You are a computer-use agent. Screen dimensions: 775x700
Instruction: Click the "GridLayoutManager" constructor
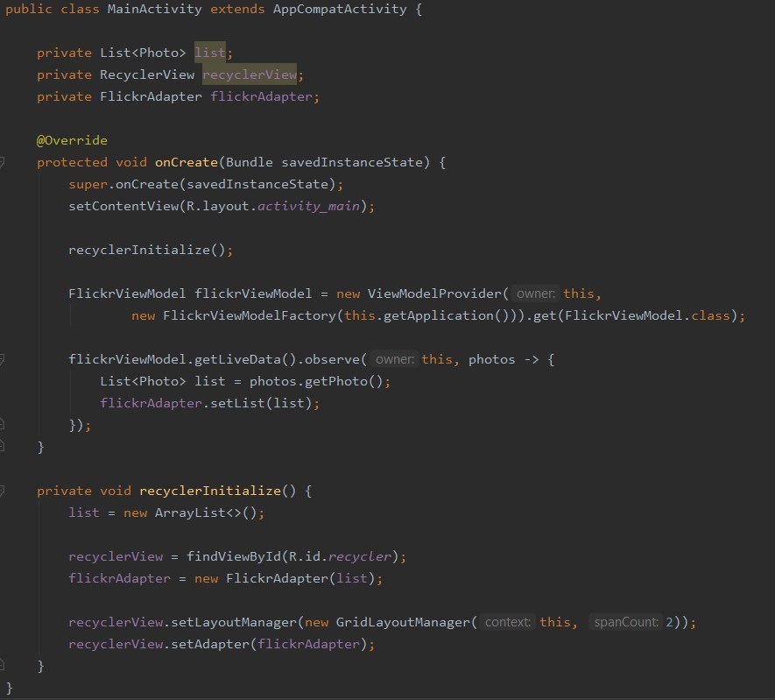pyautogui.click(x=404, y=622)
